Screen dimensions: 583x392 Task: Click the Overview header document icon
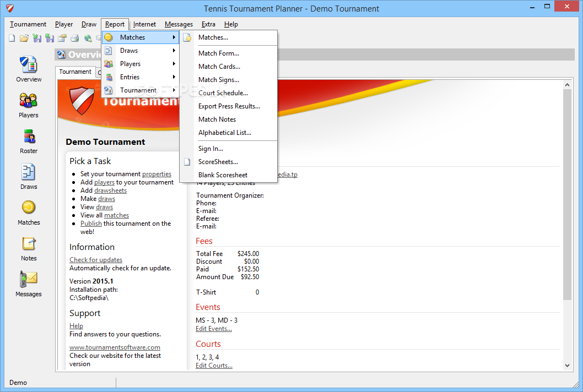(x=61, y=55)
